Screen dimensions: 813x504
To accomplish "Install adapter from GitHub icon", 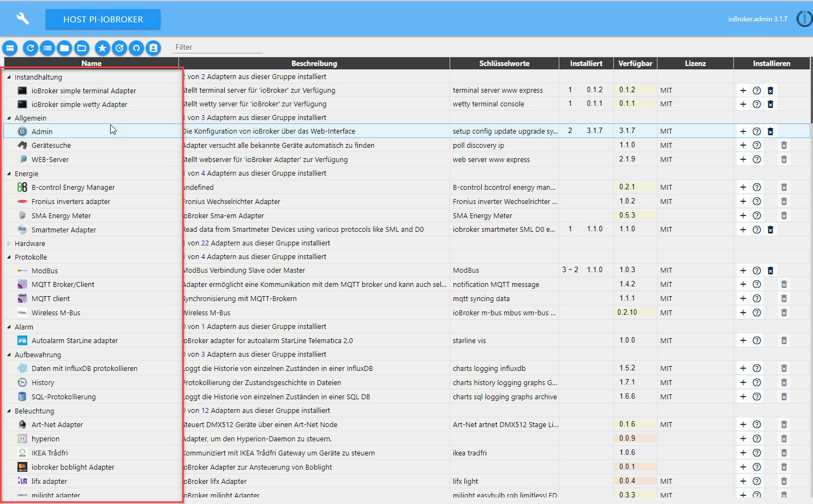I will 136,48.
